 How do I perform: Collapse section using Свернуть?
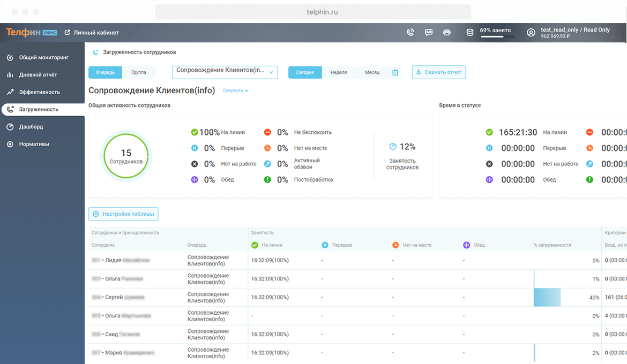point(235,91)
